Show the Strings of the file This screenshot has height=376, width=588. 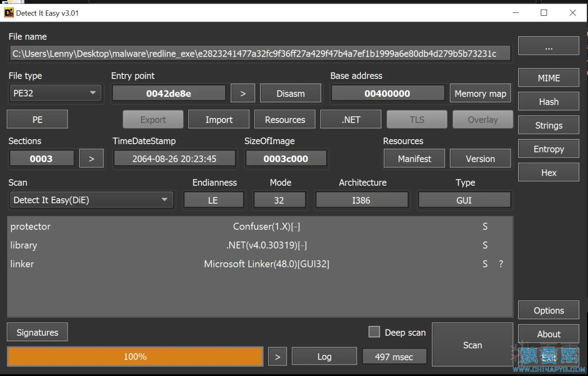549,125
